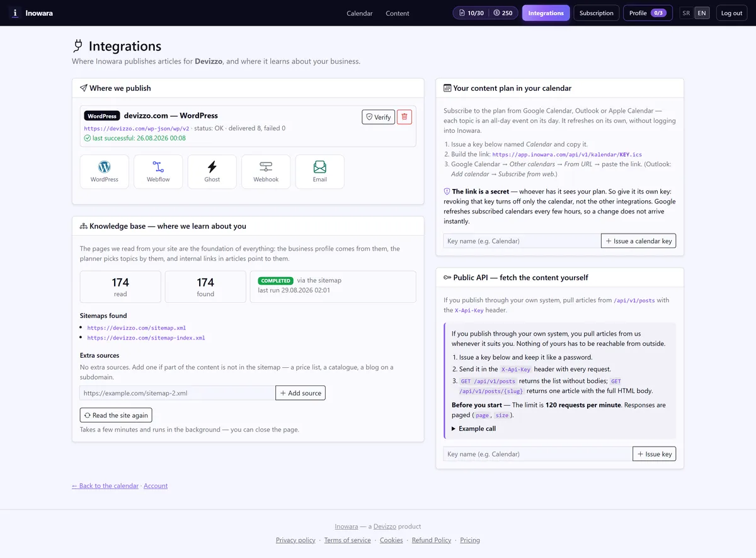This screenshot has height=558, width=756.
Task: Click the Integrations plug heading icon
Action: [78, 46]
